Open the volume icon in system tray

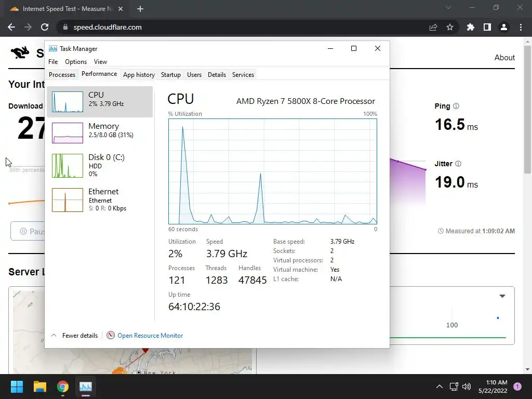tap(467, 387)
